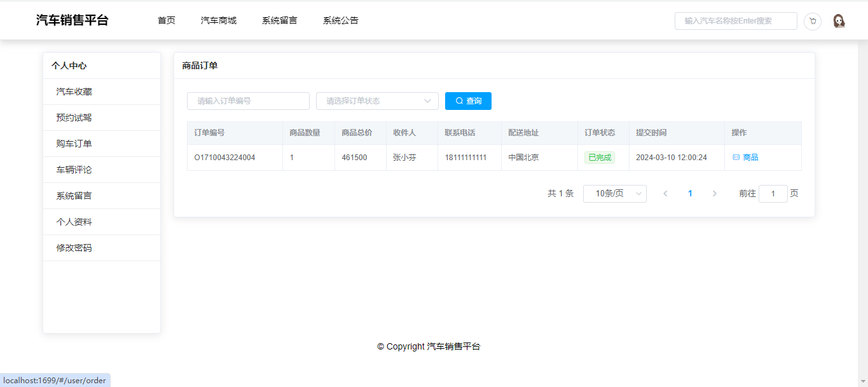
Task: Open 预约试驾 from personal center
Action: point(74,118)
